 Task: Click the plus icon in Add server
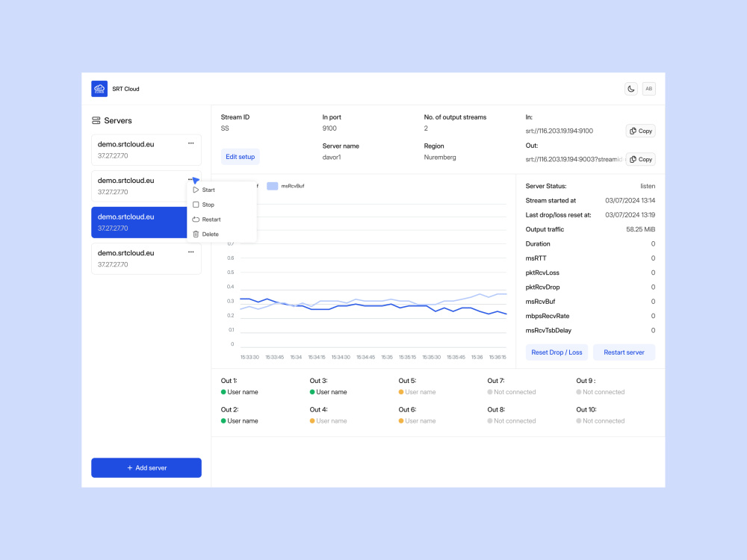pyautogui.click(x=129, y=467)
